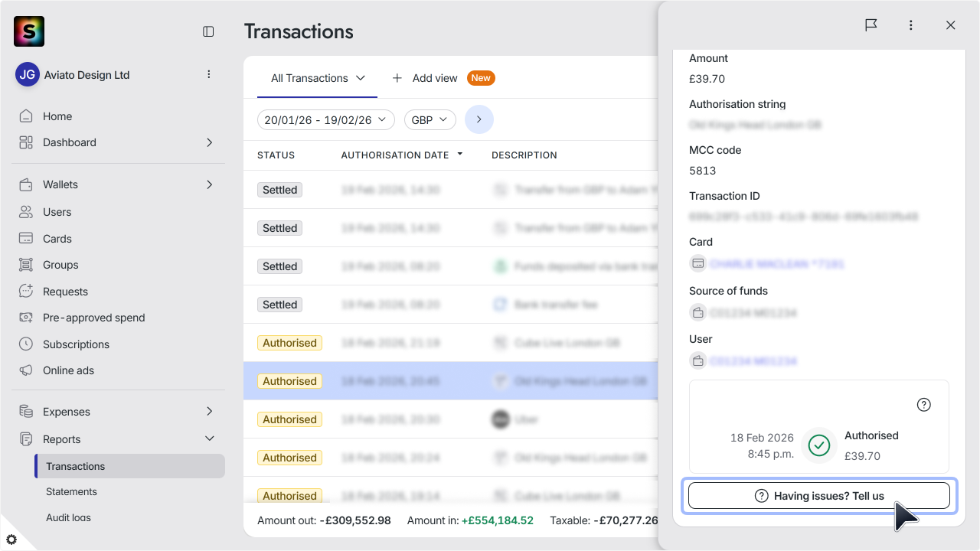This screenshot has height=551, width=980.
Task: Click the green Authorised checkmark icon
Action: coord(819,445)
